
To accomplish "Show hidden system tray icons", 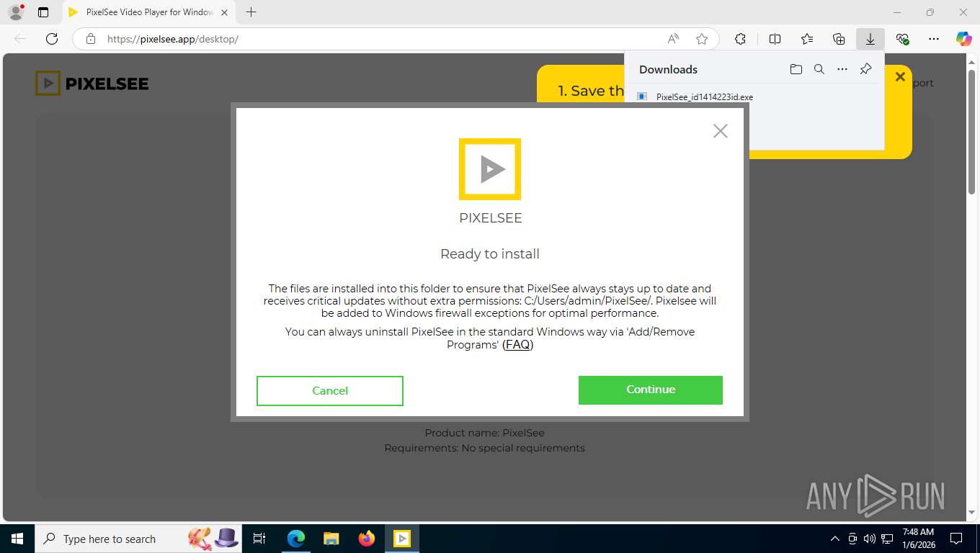I will [x=835, y=539].
